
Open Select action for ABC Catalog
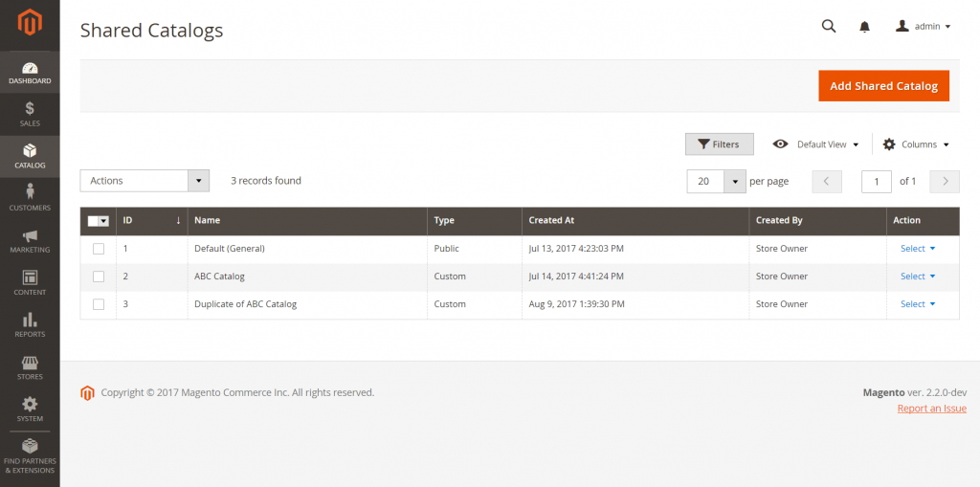point(917,277)
